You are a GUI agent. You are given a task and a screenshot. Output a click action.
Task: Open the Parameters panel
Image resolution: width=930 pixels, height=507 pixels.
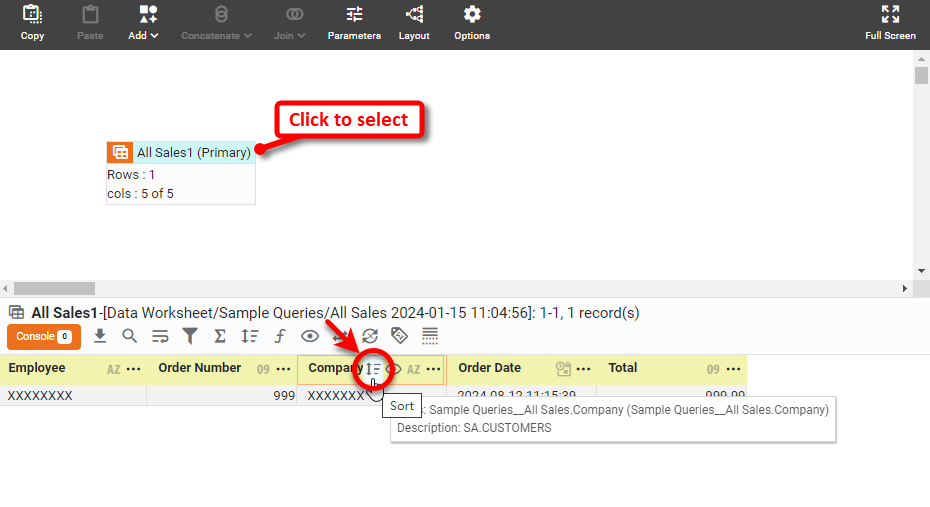354,24
